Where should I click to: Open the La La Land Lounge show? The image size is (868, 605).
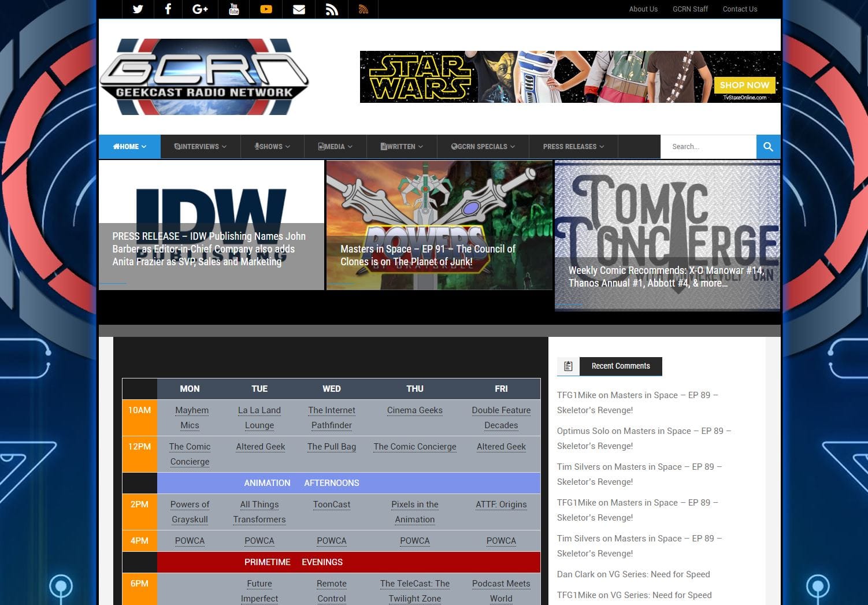(259, 418)
